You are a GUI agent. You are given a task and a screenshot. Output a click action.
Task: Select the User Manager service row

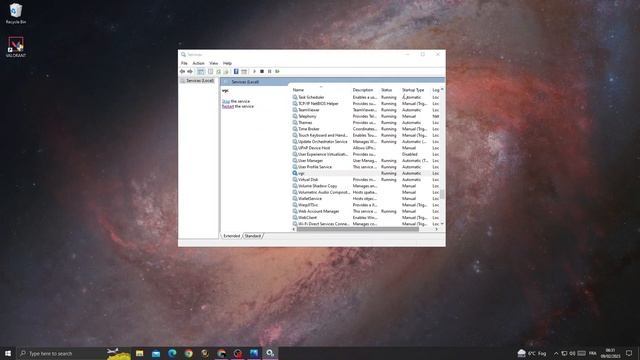coord(366,160)
